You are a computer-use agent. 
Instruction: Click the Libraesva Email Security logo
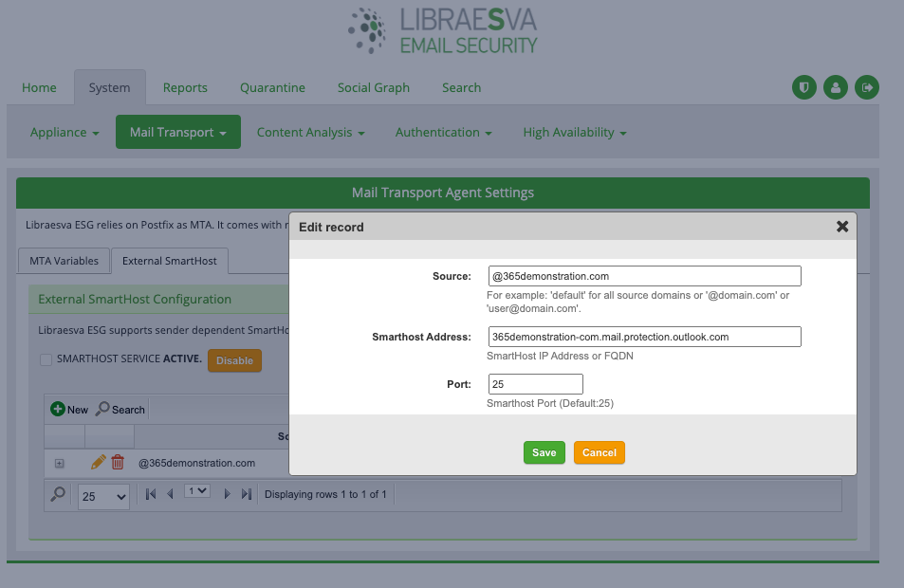[443, 31]
